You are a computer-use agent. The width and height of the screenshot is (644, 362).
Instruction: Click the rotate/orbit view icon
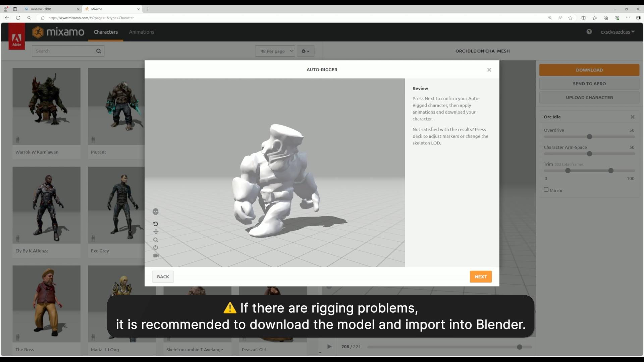tap(156, 224)
